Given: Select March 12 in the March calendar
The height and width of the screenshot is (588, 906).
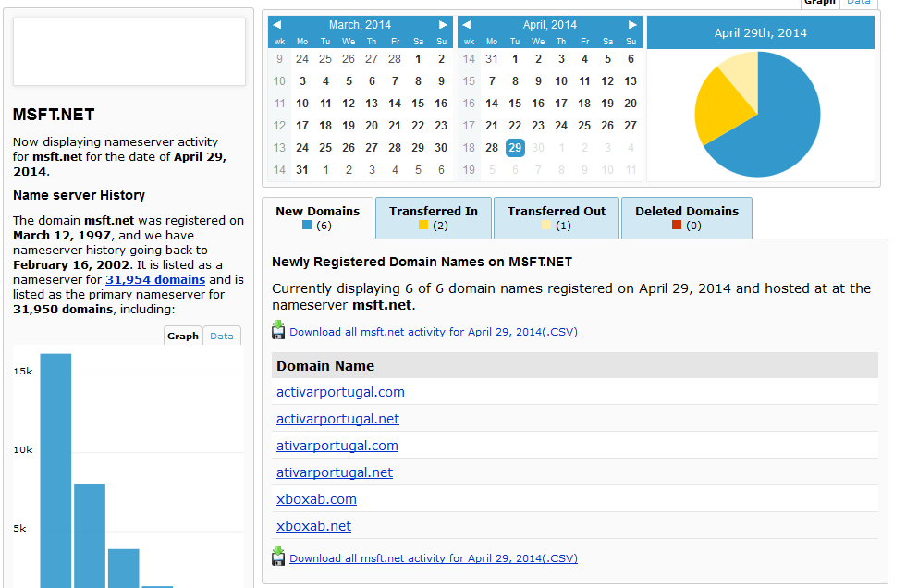Looking at the screenshot, I should [x=349, y=104].
